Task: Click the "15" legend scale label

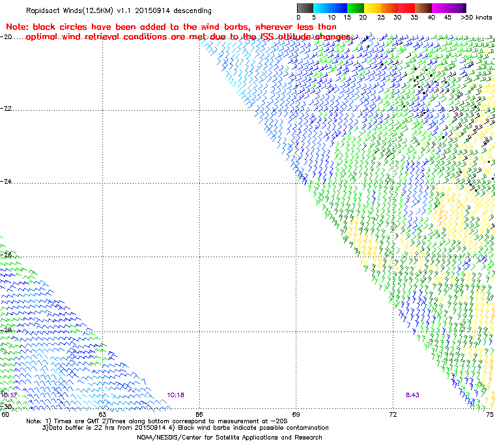Action: click(x=347, y=18)
